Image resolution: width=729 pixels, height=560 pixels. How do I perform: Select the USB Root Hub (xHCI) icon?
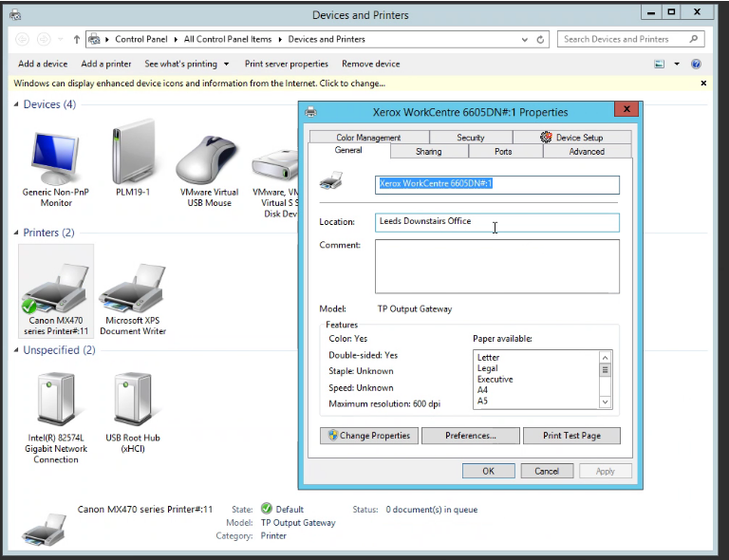coord(133,400)
